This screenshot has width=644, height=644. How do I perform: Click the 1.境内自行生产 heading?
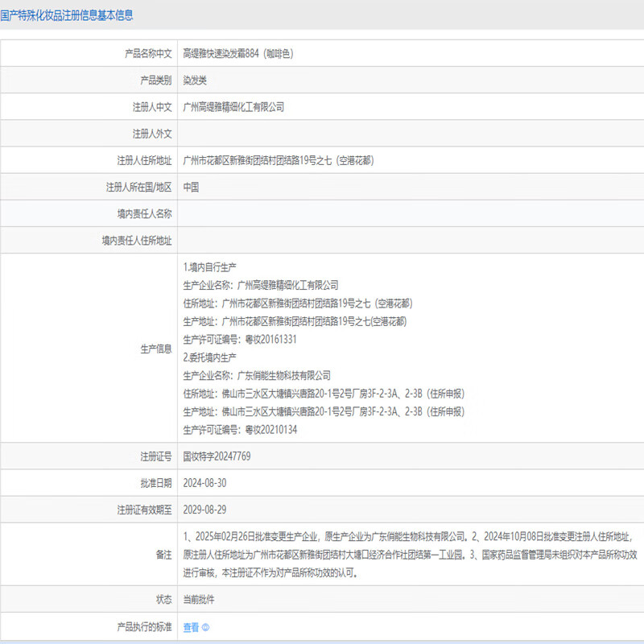pyautogui.click(x=209, y=266)
